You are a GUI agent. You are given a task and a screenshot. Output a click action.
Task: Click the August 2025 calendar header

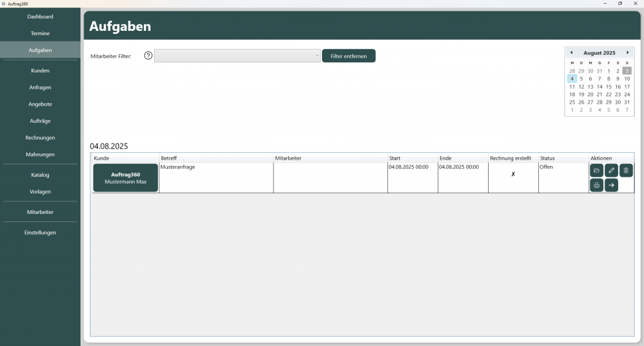tap(599, 53)
